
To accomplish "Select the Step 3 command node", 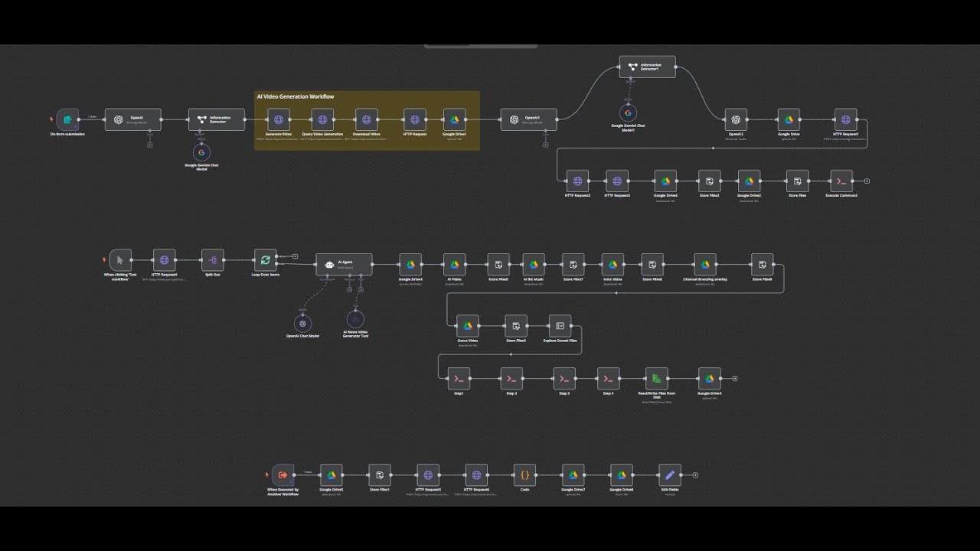I will [x=564, y=379].
